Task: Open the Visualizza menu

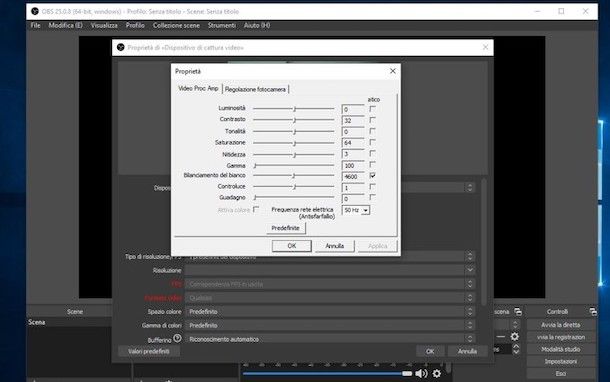Action: click(x=104, y=25)
